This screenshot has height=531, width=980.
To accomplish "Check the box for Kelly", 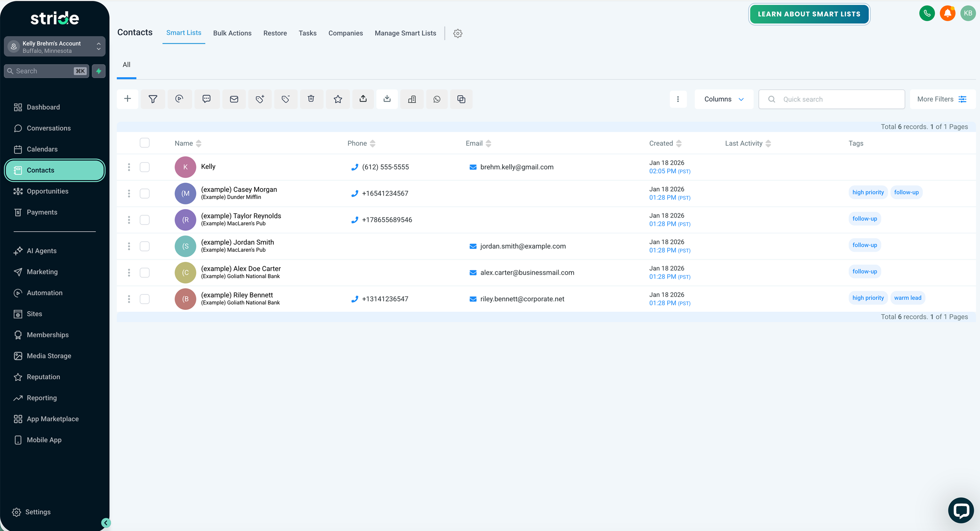I will point(145,167).
